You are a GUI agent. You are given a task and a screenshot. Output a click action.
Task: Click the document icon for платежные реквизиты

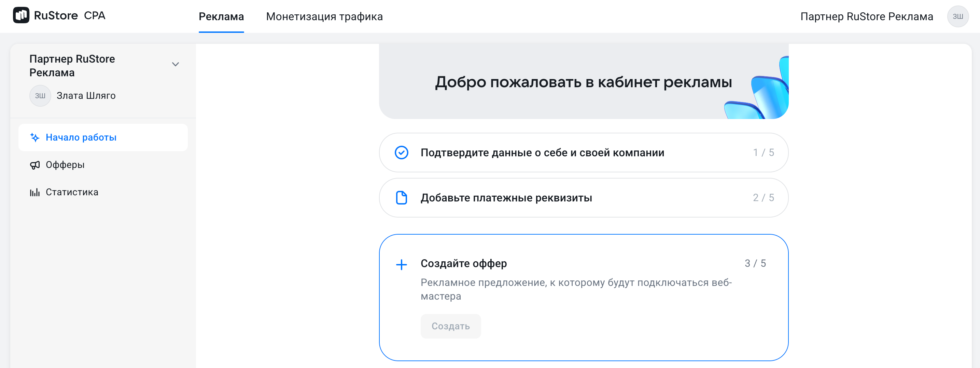point(401,198)
